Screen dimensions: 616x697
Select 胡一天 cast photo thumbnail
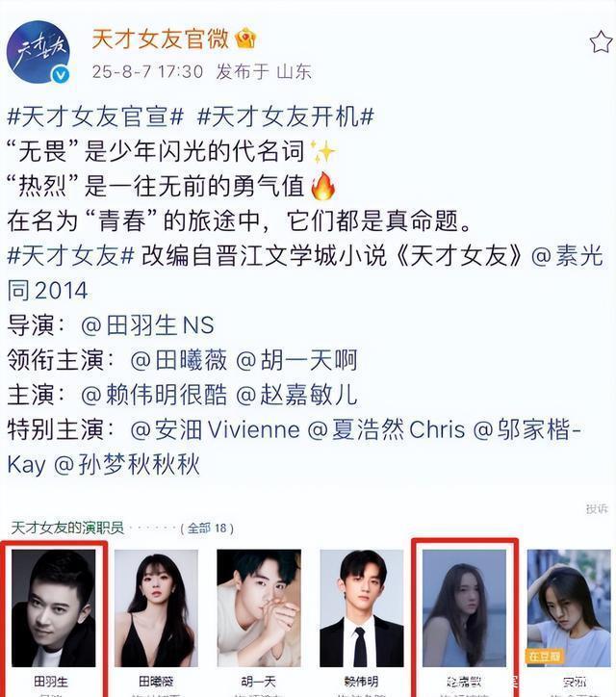pyautogui.click(x=259, y=608)
